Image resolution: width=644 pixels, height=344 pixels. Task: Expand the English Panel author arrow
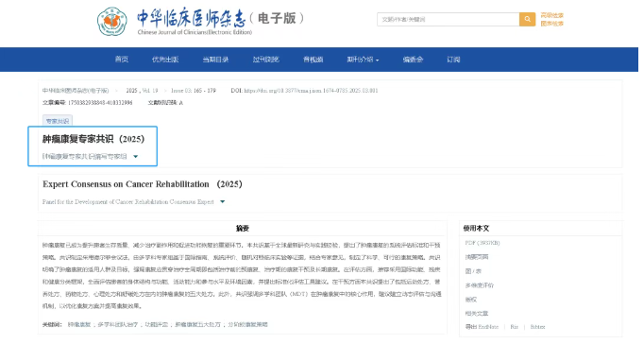(222, 202)
